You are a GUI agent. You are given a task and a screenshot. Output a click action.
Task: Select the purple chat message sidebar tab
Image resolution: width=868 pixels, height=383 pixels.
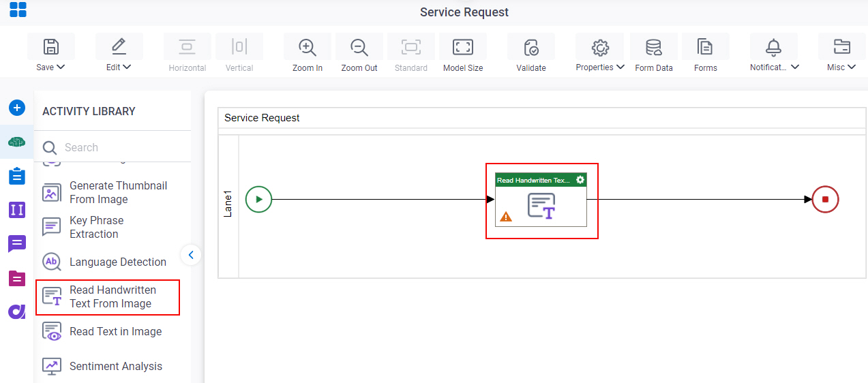point(17,243)
